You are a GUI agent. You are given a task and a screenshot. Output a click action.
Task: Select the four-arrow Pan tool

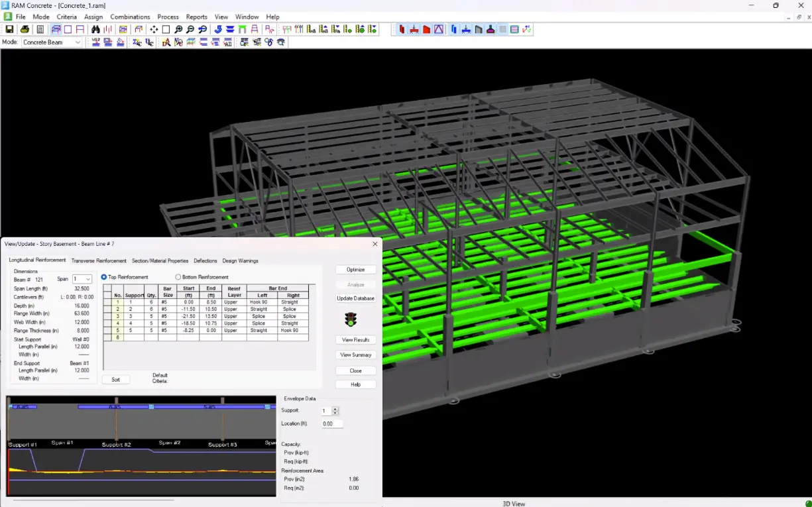[x=154, y=29]
